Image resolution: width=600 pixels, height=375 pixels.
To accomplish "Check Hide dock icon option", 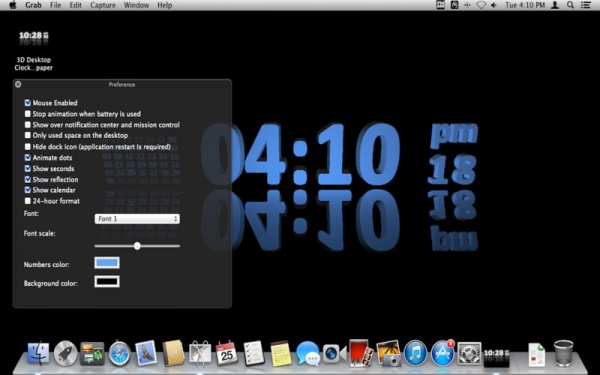I will tap(28, 147).
